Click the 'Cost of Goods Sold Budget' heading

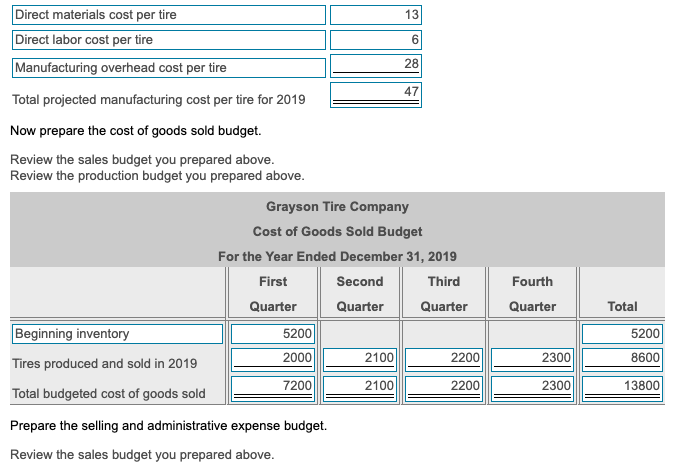pos(337,232)
